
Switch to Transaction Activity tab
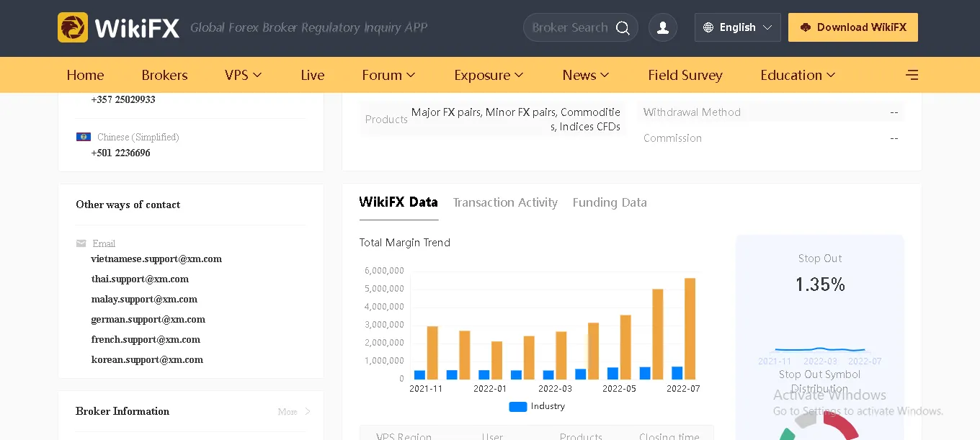[x=505, y=202]
